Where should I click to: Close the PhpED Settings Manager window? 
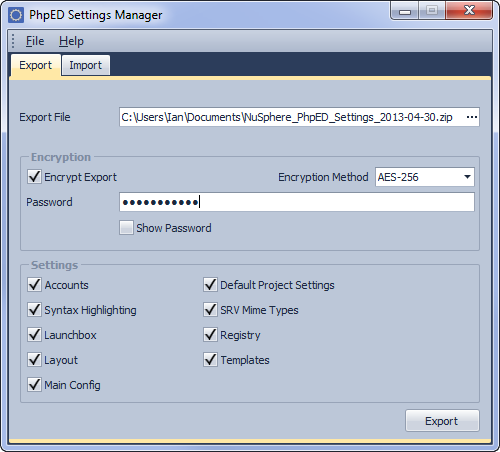tap(469, 10)
